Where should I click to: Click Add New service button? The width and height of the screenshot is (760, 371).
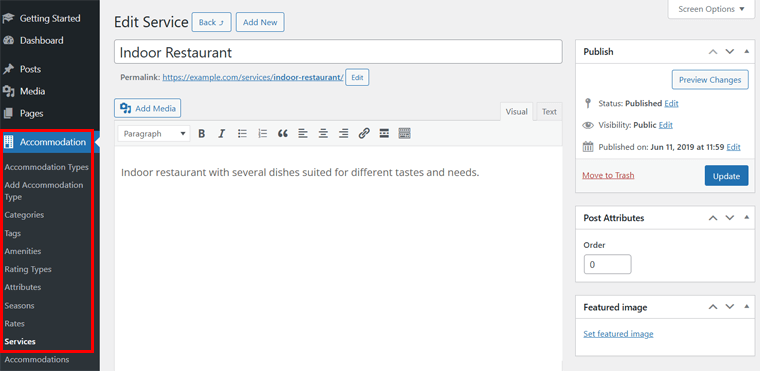coord(260,22)
